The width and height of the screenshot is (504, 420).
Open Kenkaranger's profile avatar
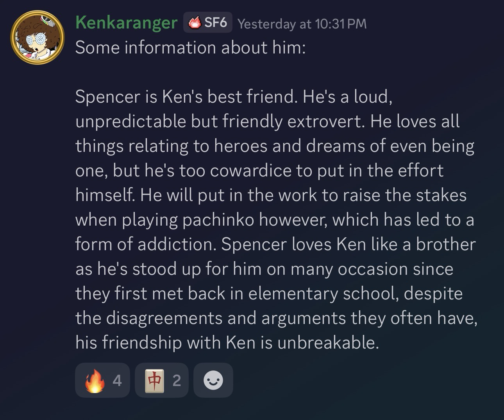point(38,37)
